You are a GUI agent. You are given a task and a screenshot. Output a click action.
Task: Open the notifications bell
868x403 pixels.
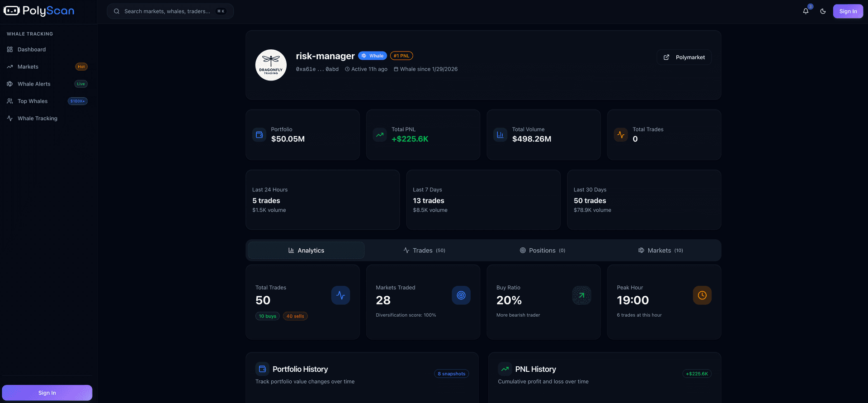point(806,11)
